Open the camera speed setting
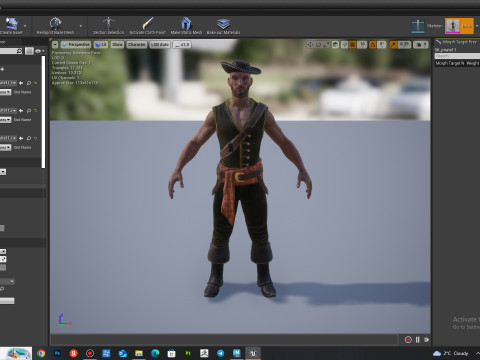Image resolution: width=480 pixels, height=360 pixels. click(x=421, y=45)
